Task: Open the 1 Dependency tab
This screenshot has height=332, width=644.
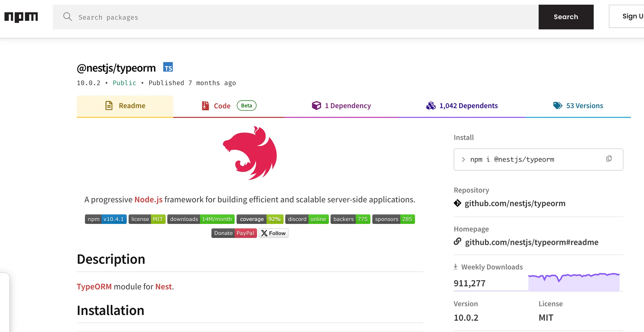Action: [x=341, y=106]
